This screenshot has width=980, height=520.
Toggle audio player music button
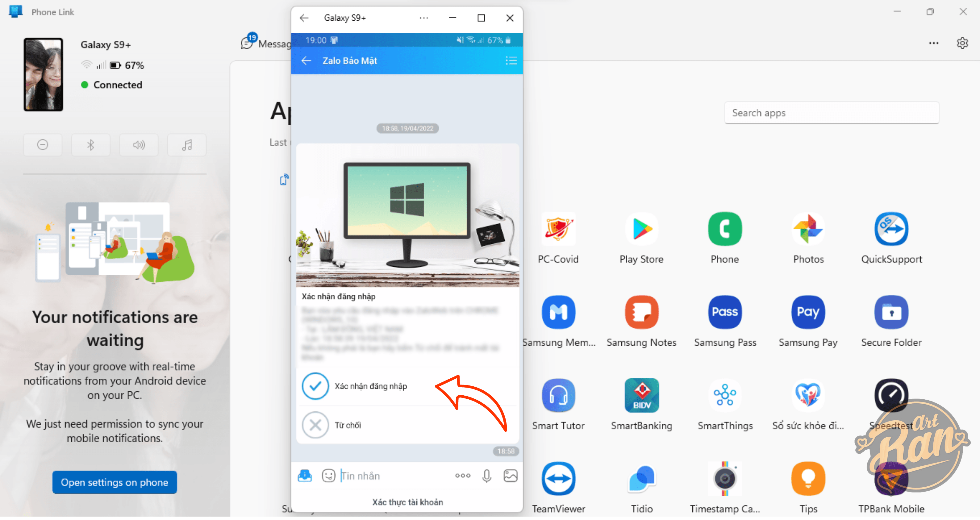pyautogui.click(x=187, y=145)
